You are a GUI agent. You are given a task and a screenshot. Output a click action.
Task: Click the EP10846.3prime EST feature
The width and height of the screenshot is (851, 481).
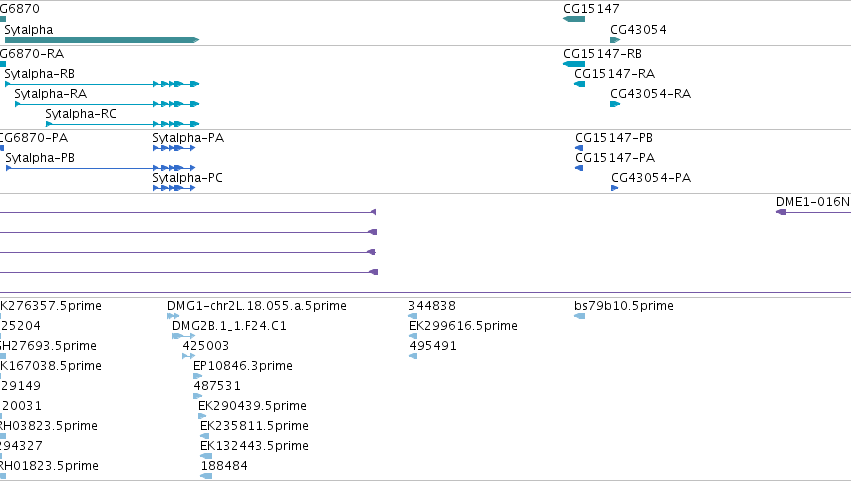[198, 376]
